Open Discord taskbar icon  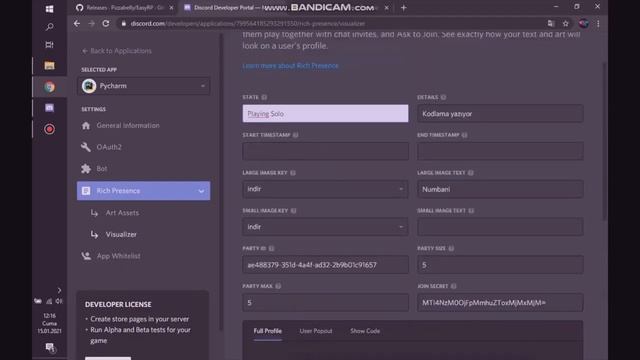49,108
